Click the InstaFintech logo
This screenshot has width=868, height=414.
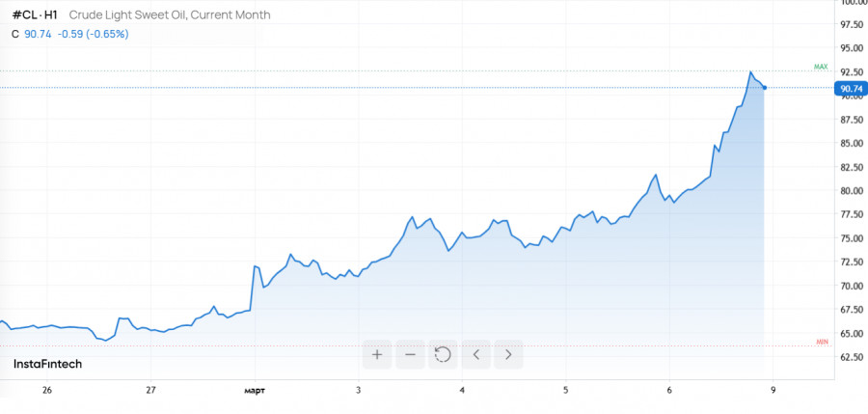point(47,364)
